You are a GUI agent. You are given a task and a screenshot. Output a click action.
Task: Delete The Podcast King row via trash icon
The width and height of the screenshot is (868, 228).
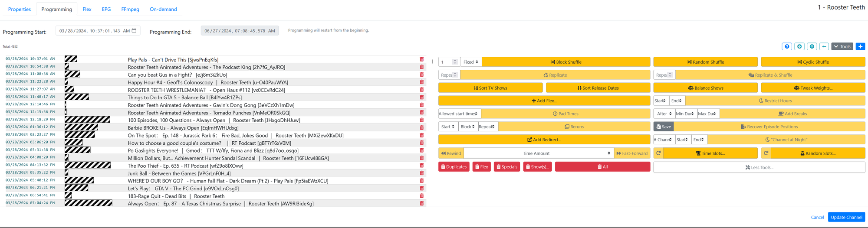tap(421, 67)
